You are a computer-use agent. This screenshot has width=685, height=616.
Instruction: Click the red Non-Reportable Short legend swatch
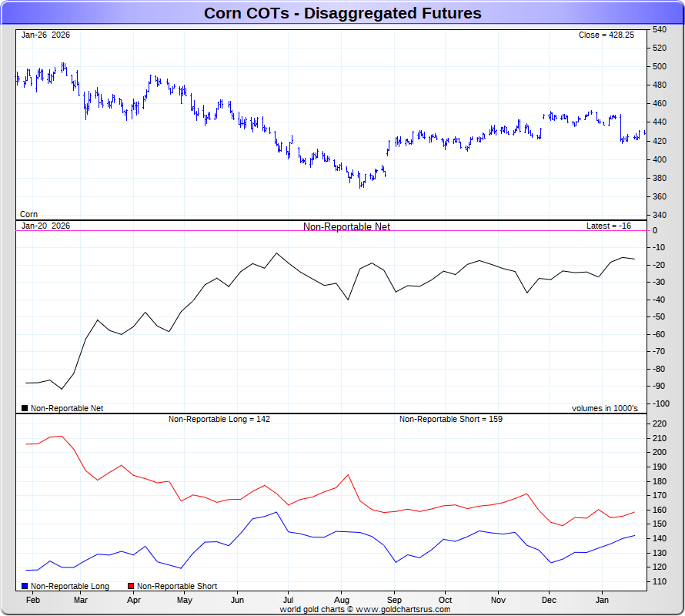point(131,586)
